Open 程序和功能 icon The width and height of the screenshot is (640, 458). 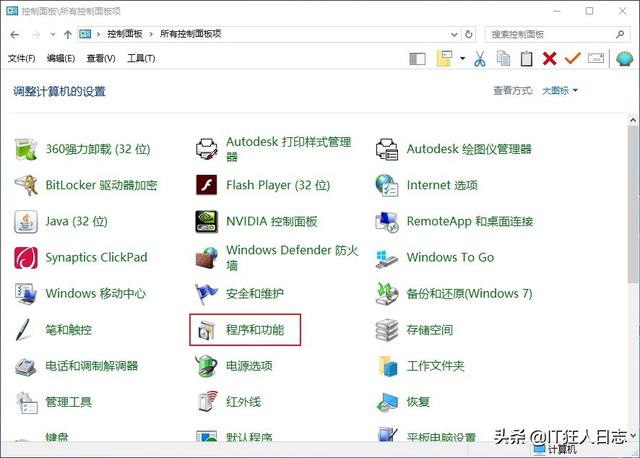pos(207,330)
